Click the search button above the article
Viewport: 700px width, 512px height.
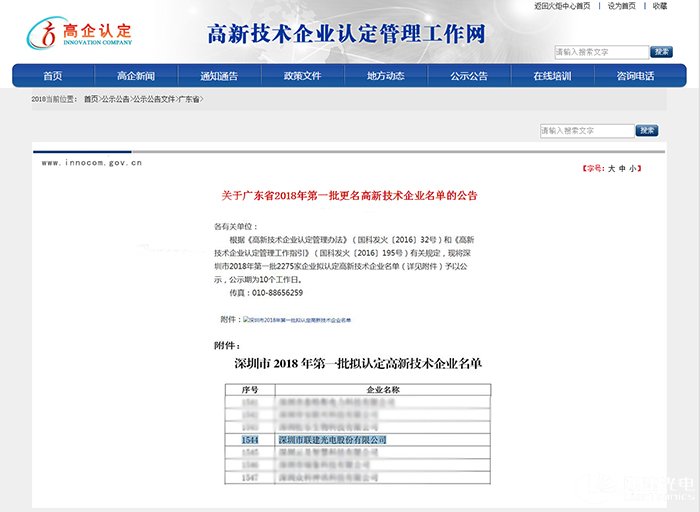point(648,131)
